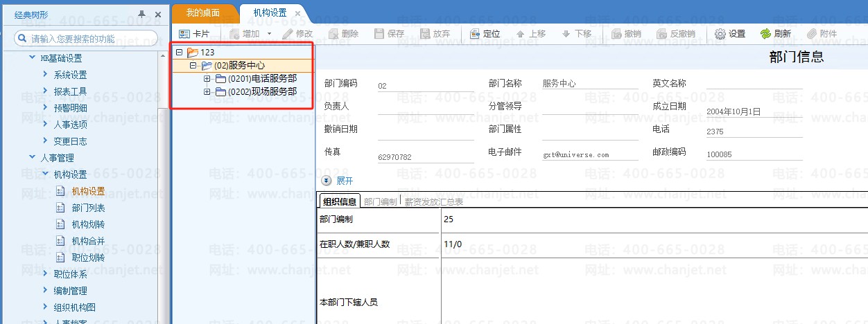The width and height of the screenshot is (868, 324).
Task: Click the 刷新 refresh icon
Action: pos(765,33)
